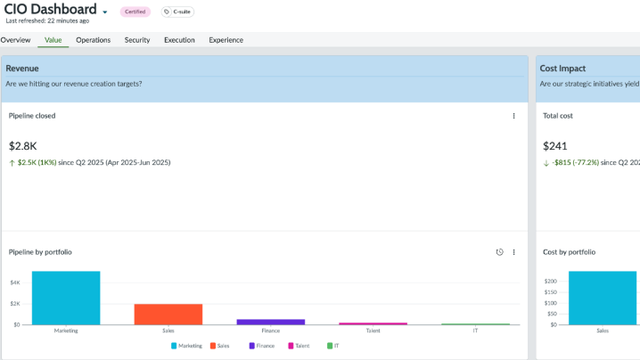Go to the Security tab

pos(137,40)
